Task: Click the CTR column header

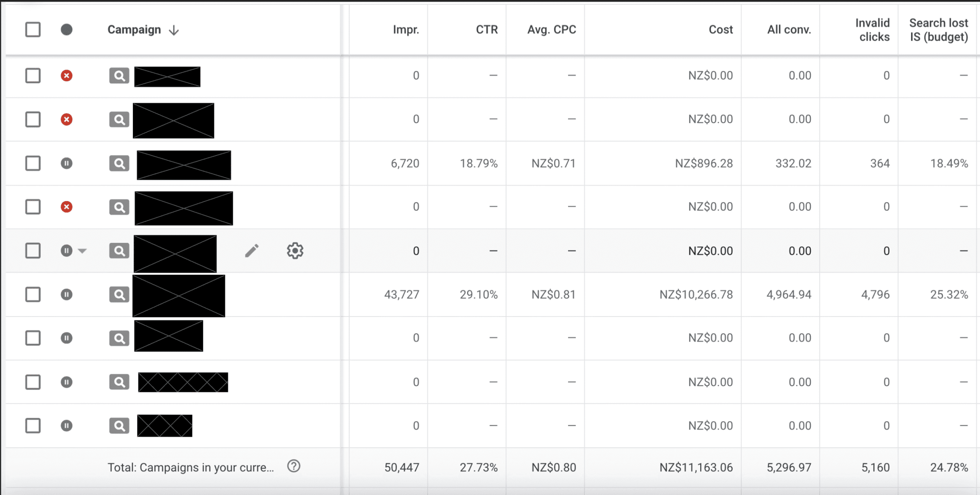Action: coord(487,30)
